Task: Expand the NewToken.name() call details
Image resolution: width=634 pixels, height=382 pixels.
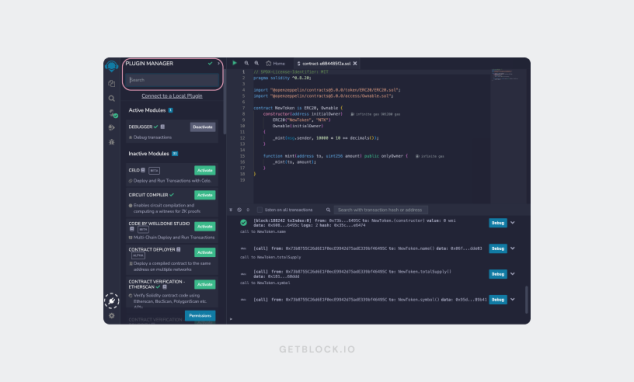Action: (513, 249)
